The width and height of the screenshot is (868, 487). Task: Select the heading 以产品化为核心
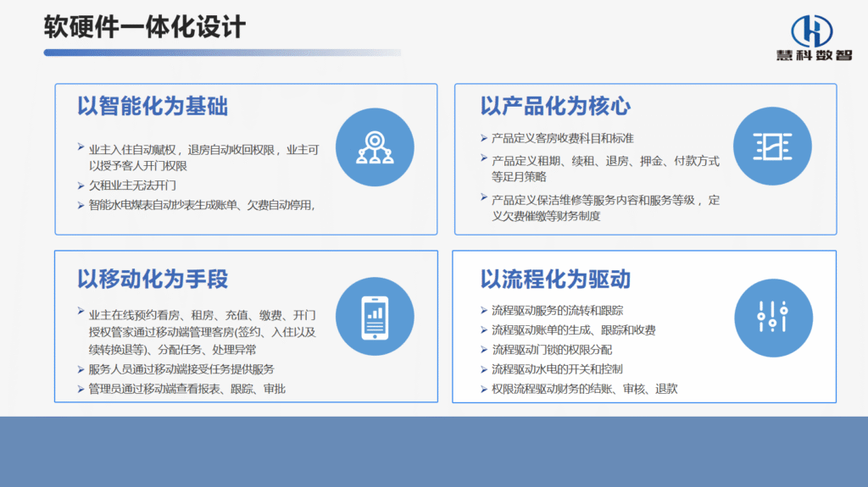tap(555, 107)
